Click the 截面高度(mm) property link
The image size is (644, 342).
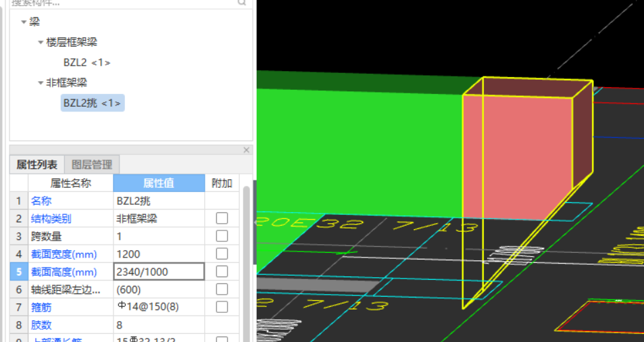[x=64, y=272]
